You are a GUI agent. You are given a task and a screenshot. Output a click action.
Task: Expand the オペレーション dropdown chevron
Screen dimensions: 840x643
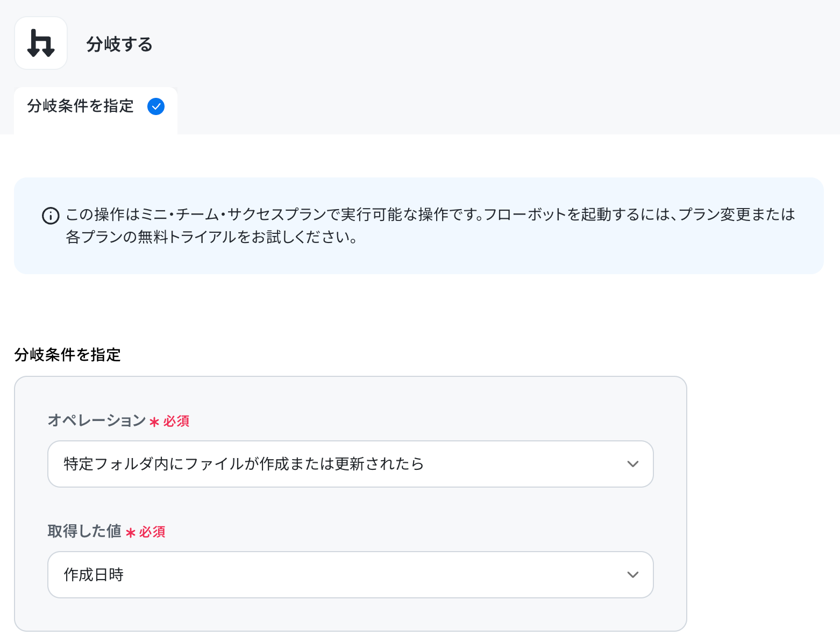[633, 464]
